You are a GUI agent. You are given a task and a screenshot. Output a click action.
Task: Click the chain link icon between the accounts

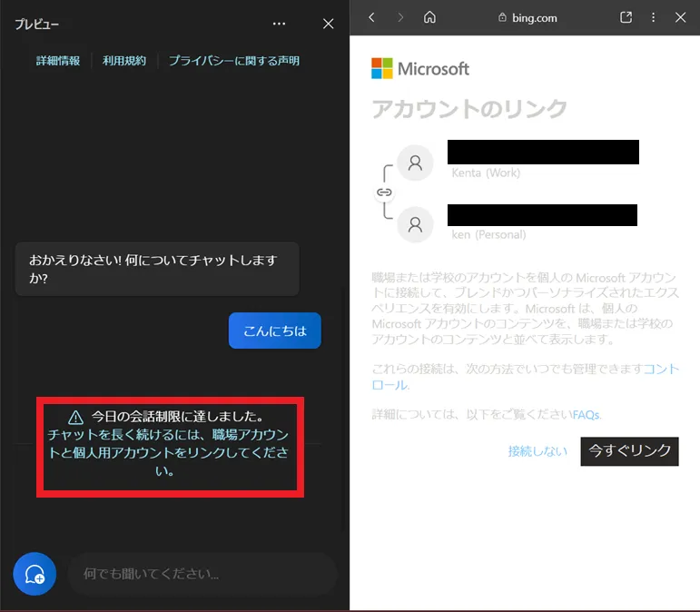(x=384, y=192)
